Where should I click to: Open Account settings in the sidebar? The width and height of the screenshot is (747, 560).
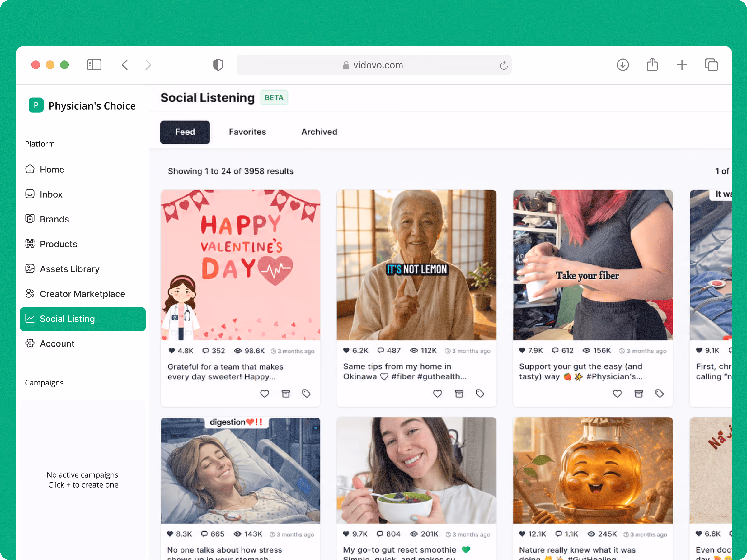[x=83, y=344]
